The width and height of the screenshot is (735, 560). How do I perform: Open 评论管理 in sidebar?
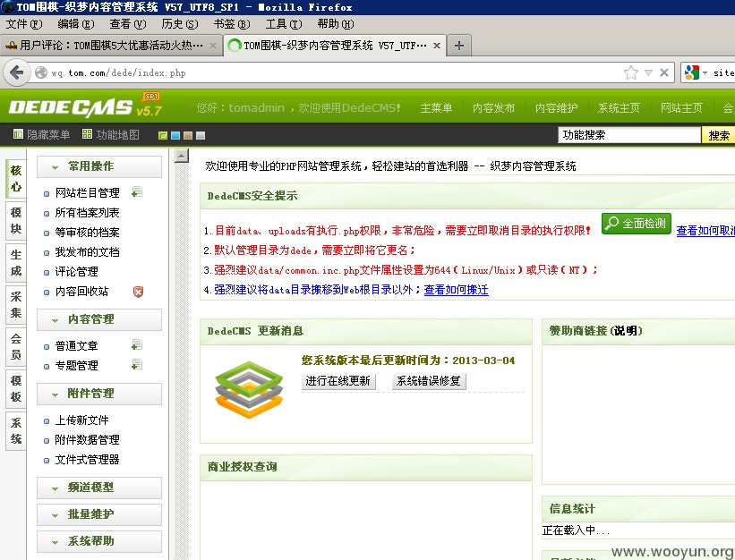77,272
